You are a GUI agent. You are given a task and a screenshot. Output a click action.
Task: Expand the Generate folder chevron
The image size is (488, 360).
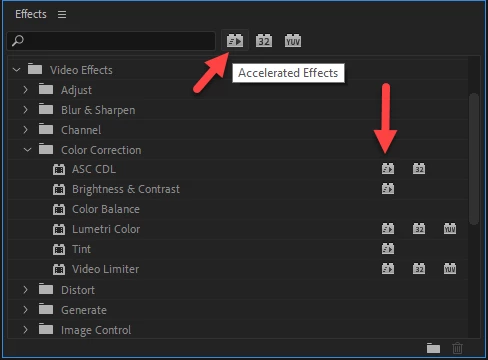26,310
